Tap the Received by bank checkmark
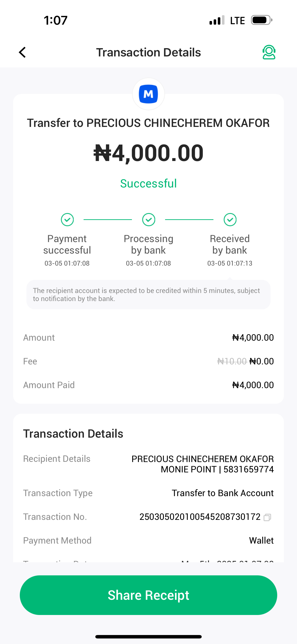 coord(230,220)
